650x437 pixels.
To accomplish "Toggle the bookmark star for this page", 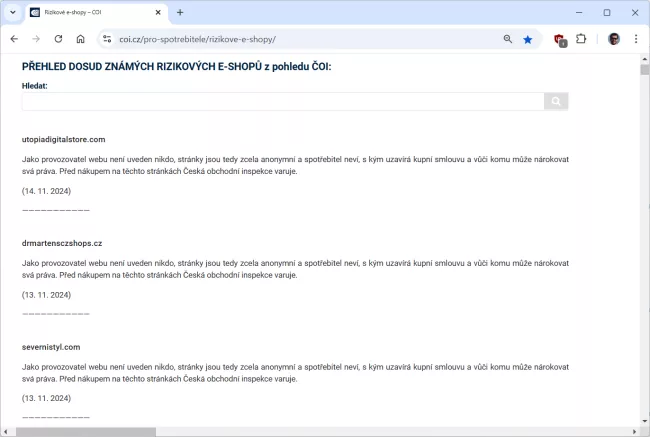I will coord(528,39).
